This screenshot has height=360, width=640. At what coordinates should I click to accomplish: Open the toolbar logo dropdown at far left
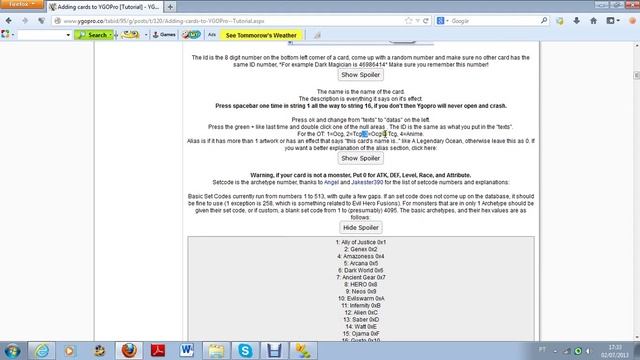(x=7, y=35)
